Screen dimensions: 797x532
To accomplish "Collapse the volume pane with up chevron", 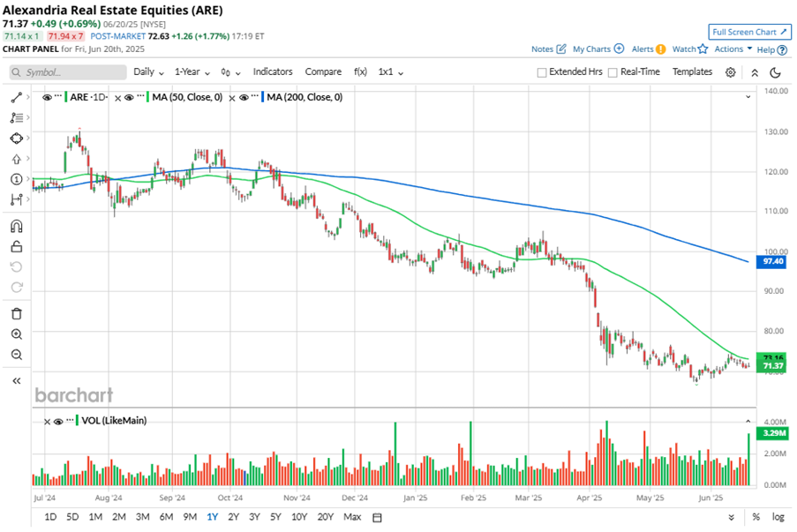I will pyautogui.click(x=748, y=421).
